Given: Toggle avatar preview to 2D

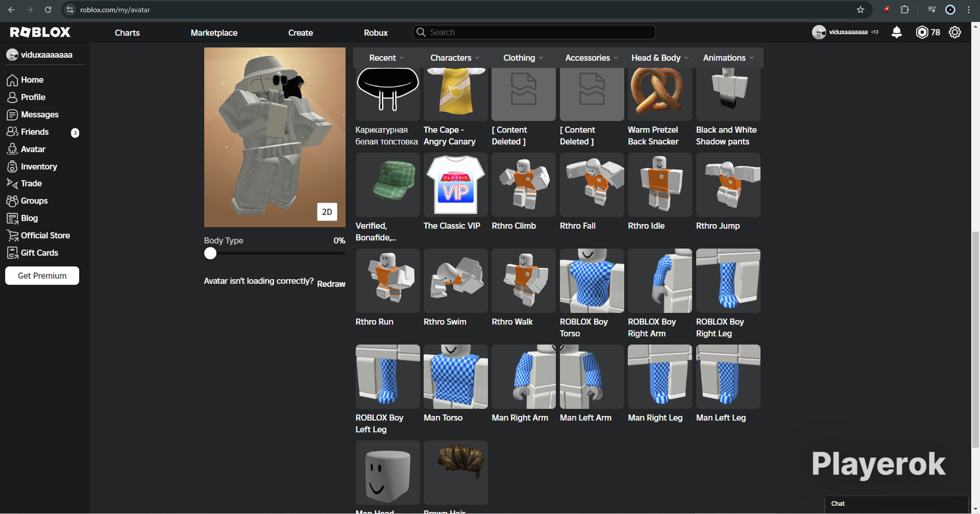Looking at the screenshot, I should (327, 212).
